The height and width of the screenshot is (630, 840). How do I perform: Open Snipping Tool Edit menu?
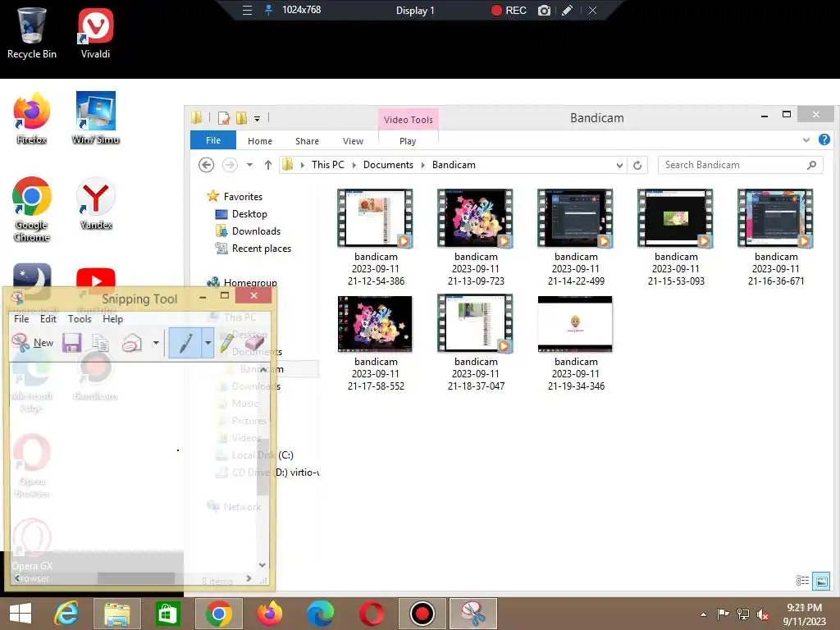point(48,319)
